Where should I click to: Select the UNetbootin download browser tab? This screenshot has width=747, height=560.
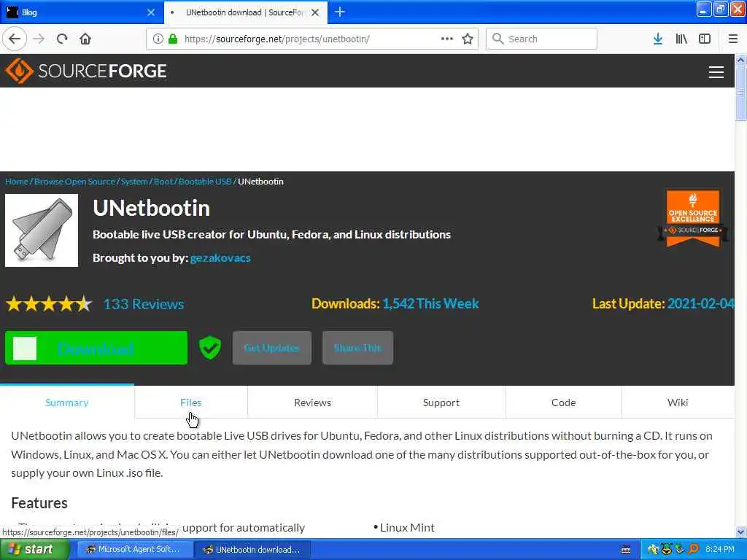[246, 12]
